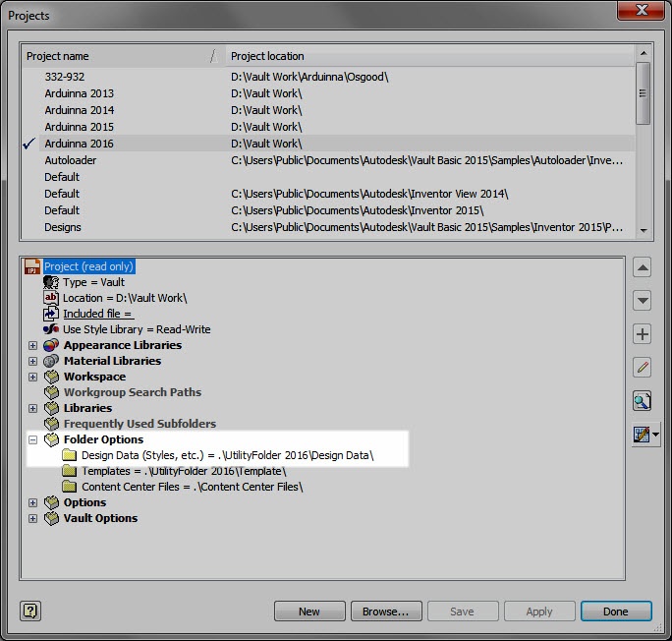Select the Project (read only) tree item
The height and width of the screenshot is (641, 672).
89,266
